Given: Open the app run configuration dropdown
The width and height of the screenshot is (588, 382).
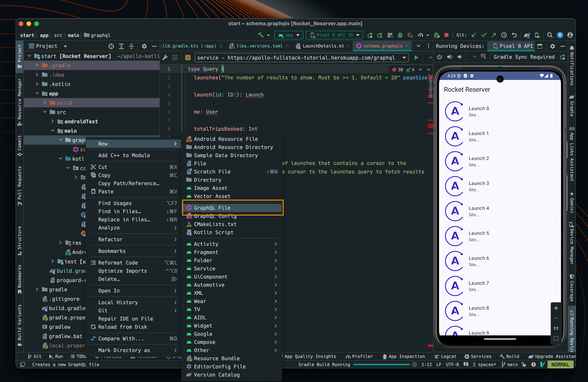Looking at the screenshot, I should tap(289, 35).
